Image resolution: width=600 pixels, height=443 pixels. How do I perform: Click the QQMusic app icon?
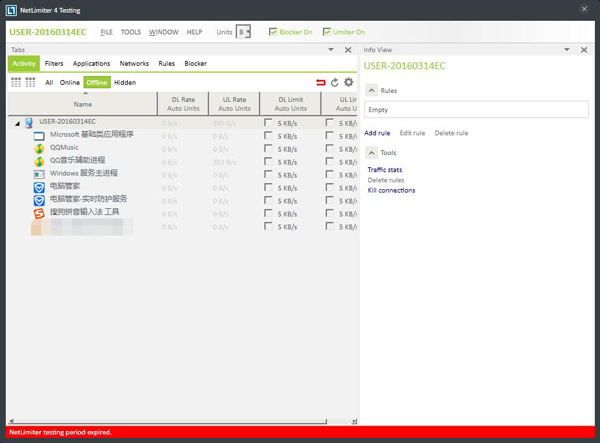[x=39, y=148]
